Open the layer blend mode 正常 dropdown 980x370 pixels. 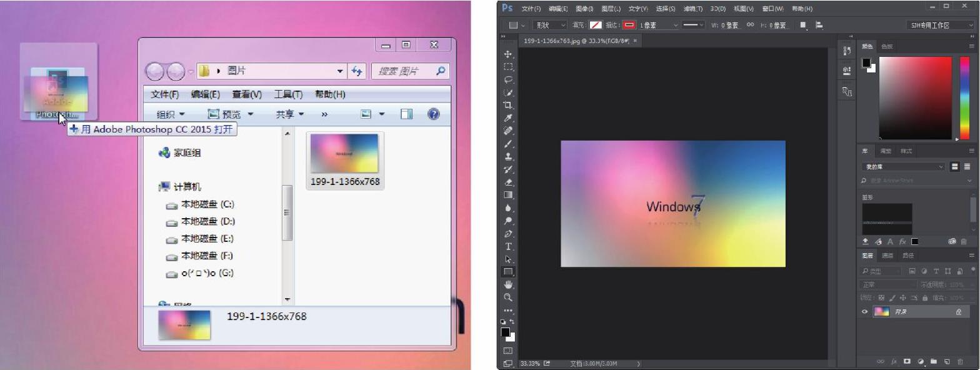888,284
